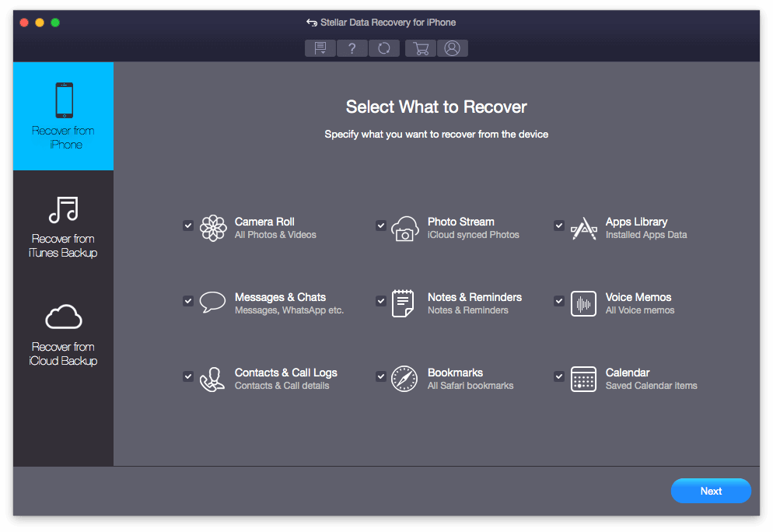773x532 pixels.
Task: Toggle the Voice Memos checkbox
Action: [558, 301]
